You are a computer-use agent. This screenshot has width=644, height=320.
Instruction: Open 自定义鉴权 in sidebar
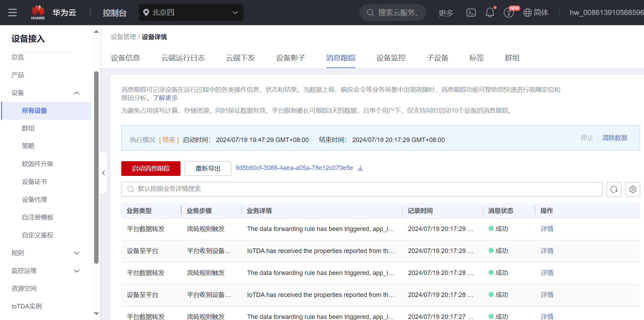click(38, 235)
